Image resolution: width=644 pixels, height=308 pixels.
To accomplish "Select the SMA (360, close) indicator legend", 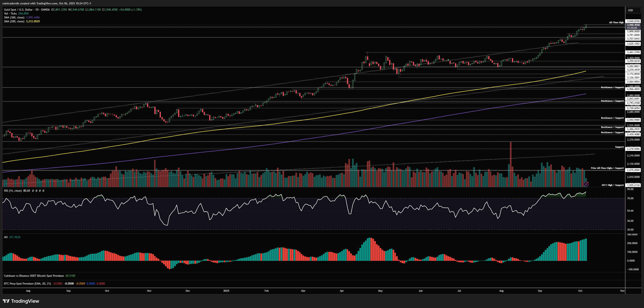I will coord(14,17).
